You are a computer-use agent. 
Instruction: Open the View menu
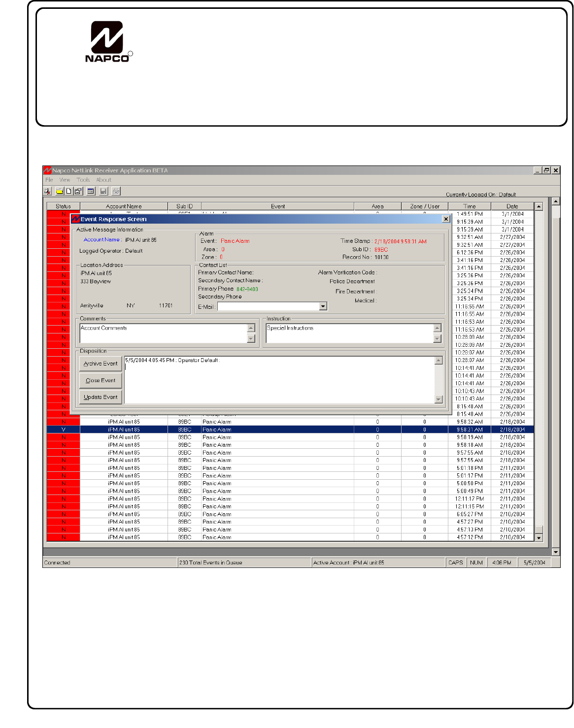pos(65,180)
